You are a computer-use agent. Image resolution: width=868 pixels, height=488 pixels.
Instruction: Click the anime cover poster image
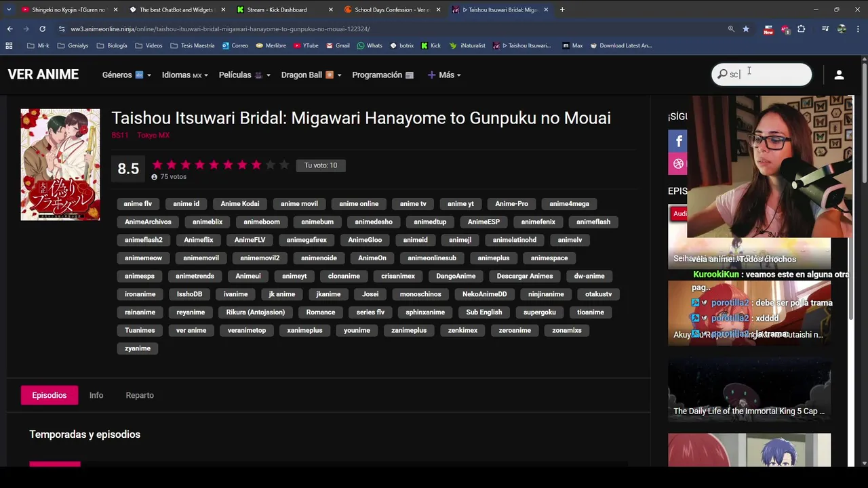tap(60, 165)
